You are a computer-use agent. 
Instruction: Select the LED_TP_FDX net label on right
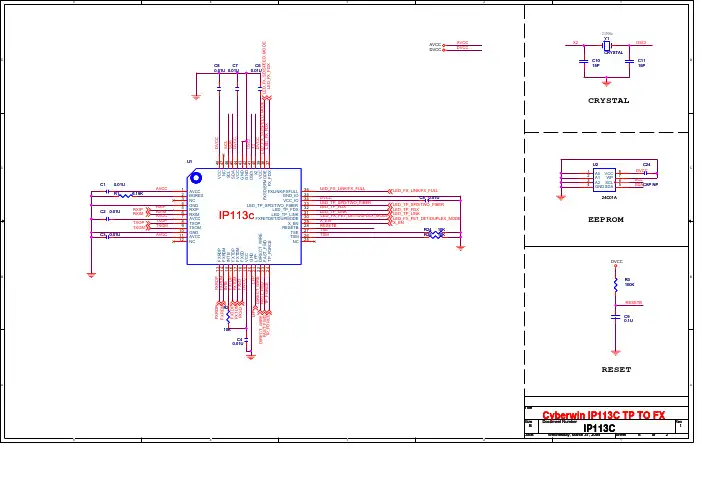406,209
